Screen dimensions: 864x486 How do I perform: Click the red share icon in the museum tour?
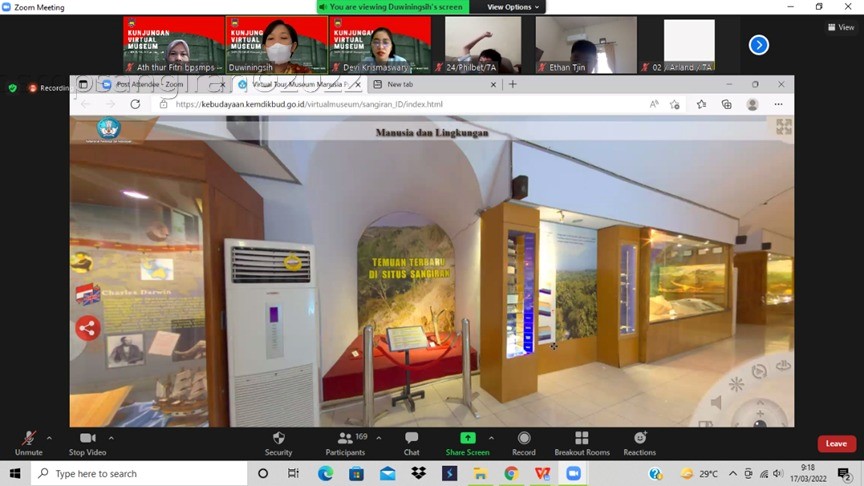88,328
